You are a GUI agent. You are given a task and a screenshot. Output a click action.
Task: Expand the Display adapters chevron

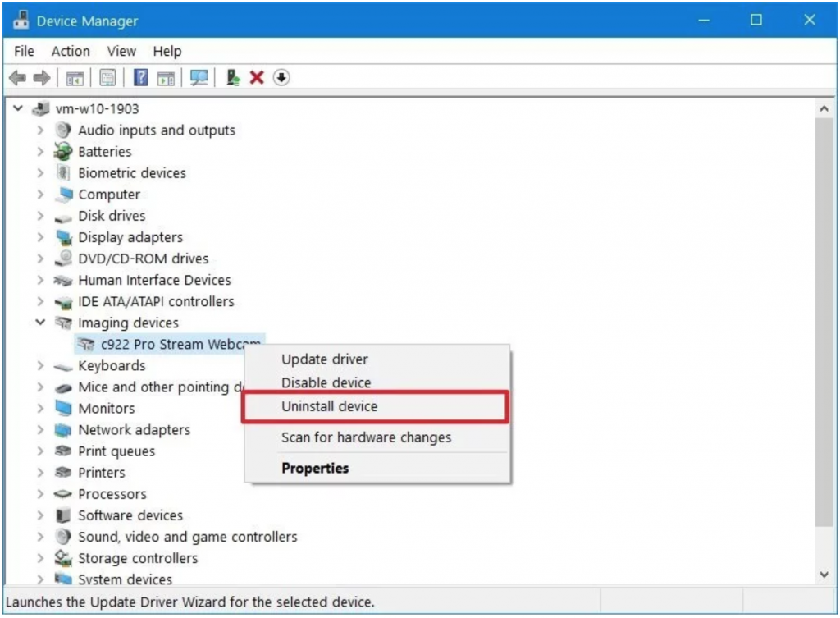point(40,237)
